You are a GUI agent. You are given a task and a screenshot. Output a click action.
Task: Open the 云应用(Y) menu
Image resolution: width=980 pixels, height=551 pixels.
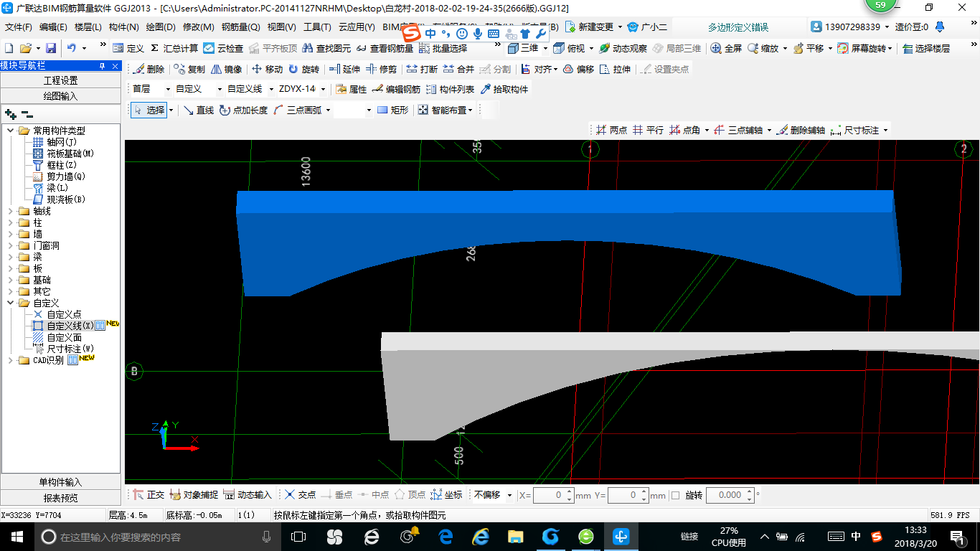[357, 27]
